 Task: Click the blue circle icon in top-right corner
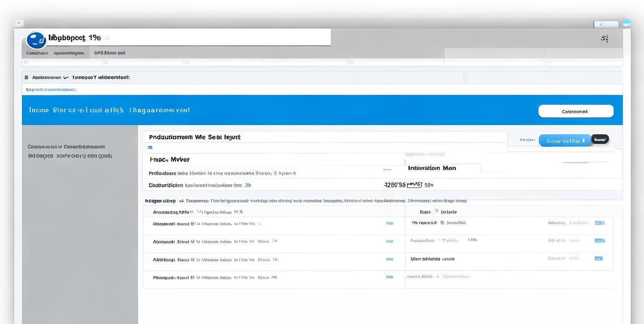pos(627,23)
